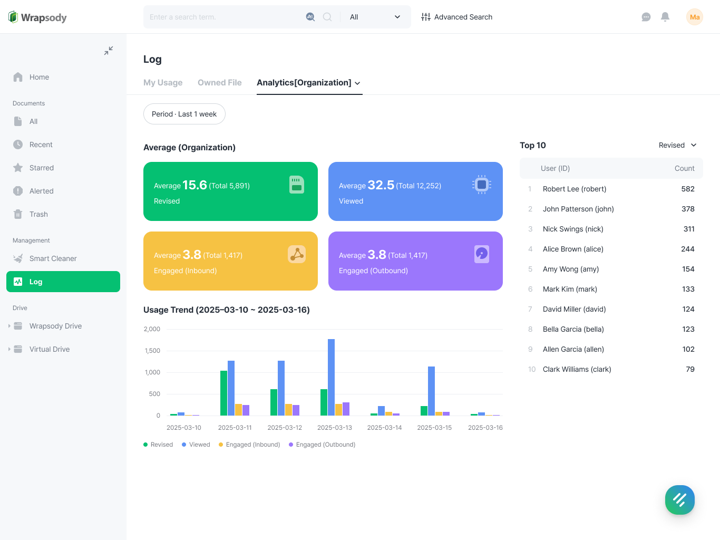Click the notification bell icon
Screen dimensions: 720x540
tap(665, 17)
